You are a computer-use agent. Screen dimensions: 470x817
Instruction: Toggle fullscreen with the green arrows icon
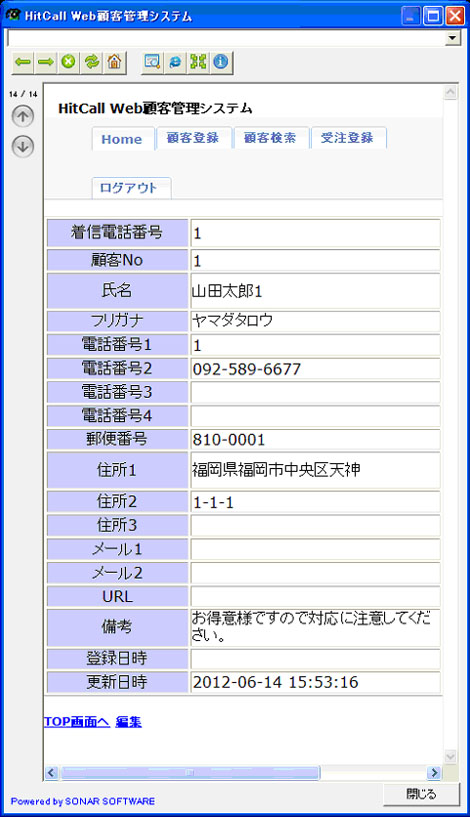point(198,63)
